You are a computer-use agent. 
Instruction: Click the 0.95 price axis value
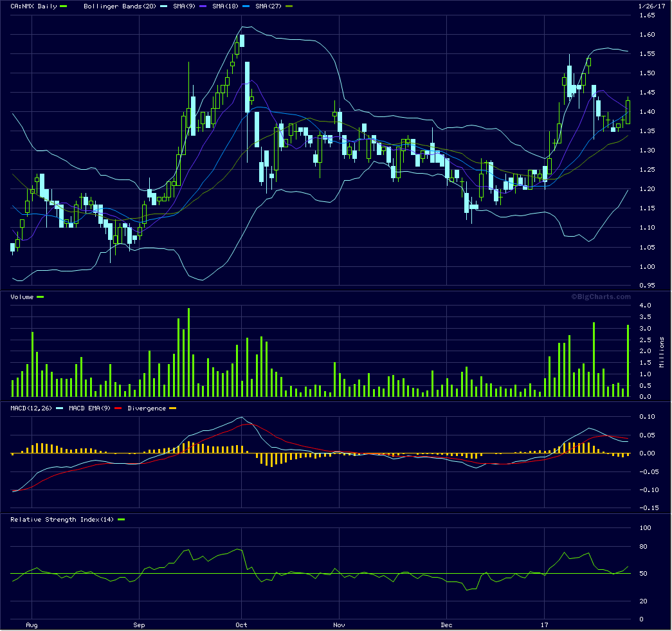pyautogui.click(x=647, y=286)
